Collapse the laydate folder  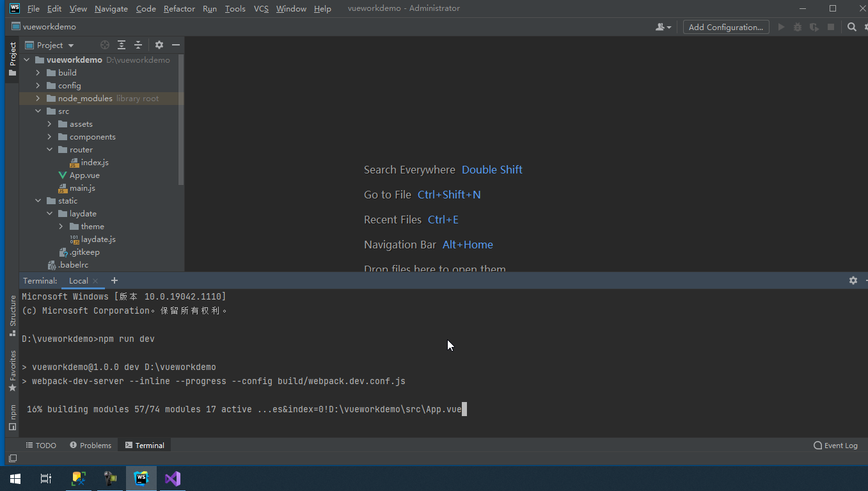point(50,213)
